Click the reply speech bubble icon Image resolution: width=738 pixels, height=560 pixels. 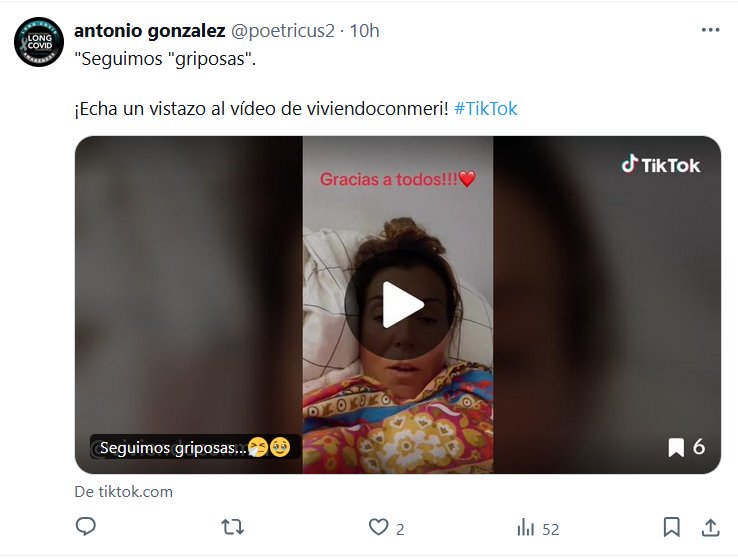coord(86,527)
